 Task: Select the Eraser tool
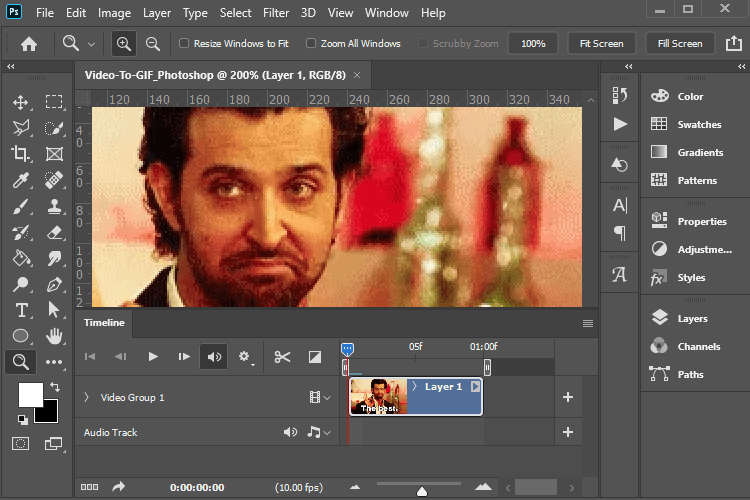[54, 233]
